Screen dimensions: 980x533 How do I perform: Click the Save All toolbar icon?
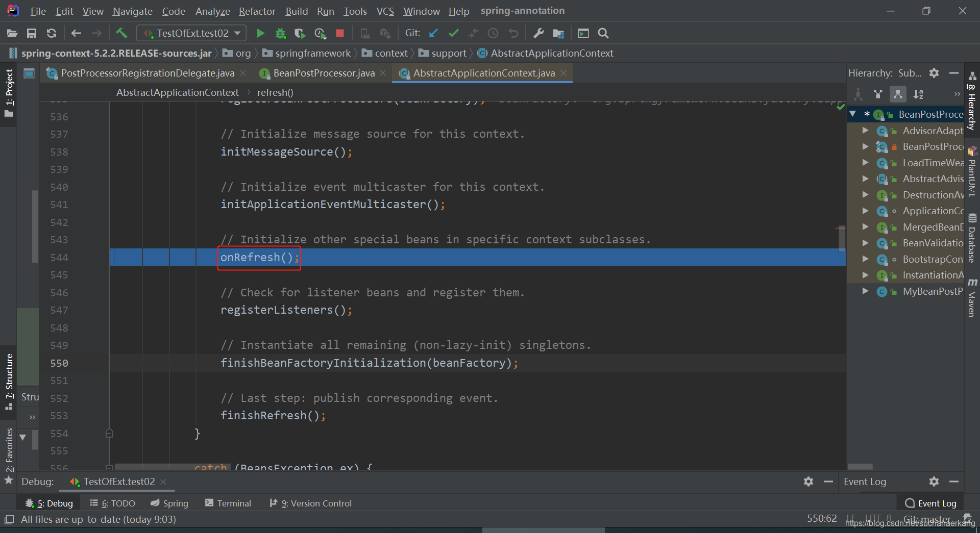(32, 34)
